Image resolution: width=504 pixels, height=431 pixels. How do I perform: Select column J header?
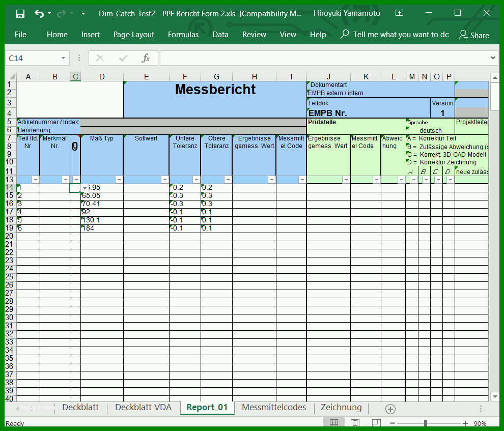click(x=328, y=77)
